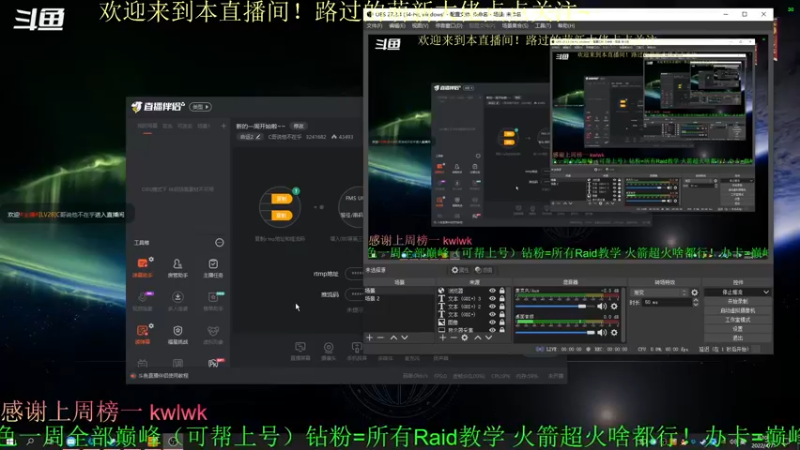Open the 主播任务 tool in 直播伴侣
Viewport: 800px width, 450px height.
click(x=213, y=267)
